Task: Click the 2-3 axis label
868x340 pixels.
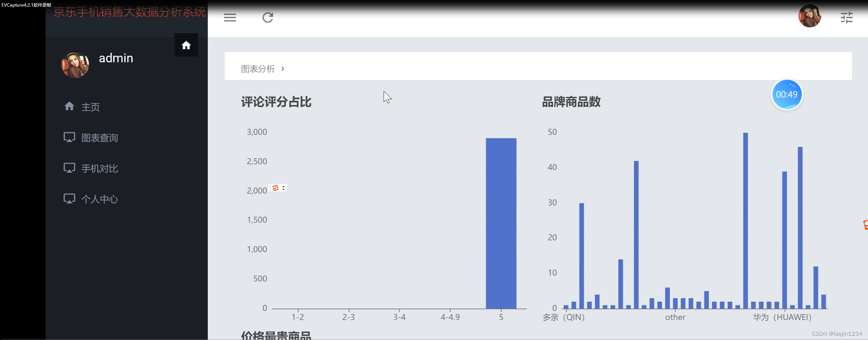Action: (x=349, y=317)
